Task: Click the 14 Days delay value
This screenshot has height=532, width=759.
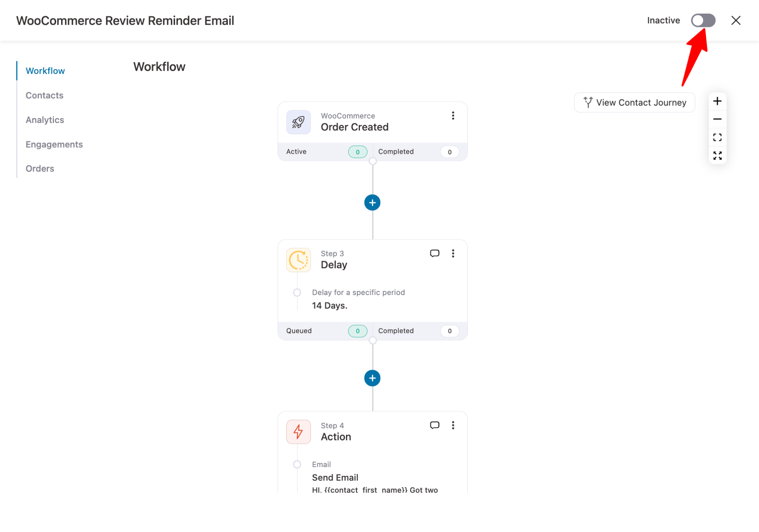Action: (x=330, y=306)
